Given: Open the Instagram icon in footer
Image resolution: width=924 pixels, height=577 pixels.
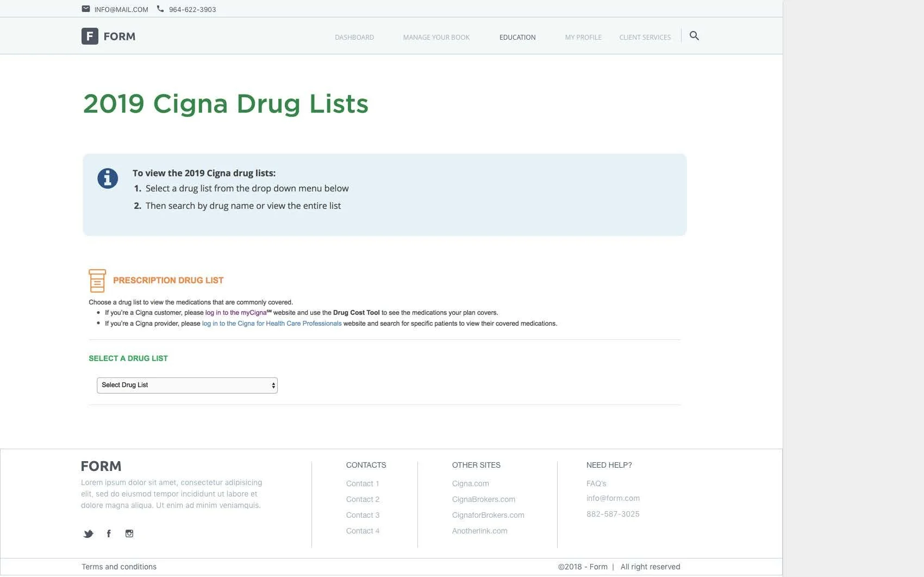Looking at the screenshot, I should (129, 533).
